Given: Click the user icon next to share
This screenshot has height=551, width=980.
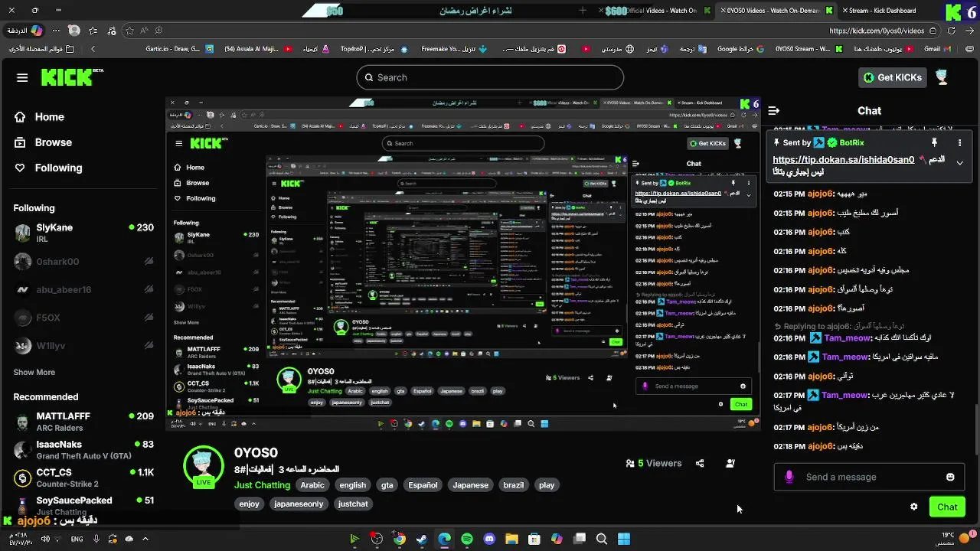Looking at the screenshot, I should pos(730,463).
